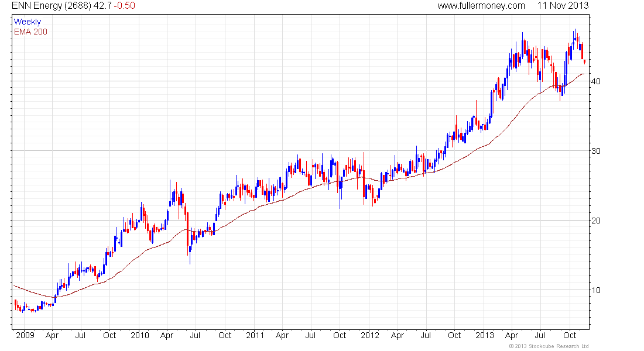644x351 pixels.
Task: Click the Oct label after 2013
Action: tap(569, 335)
